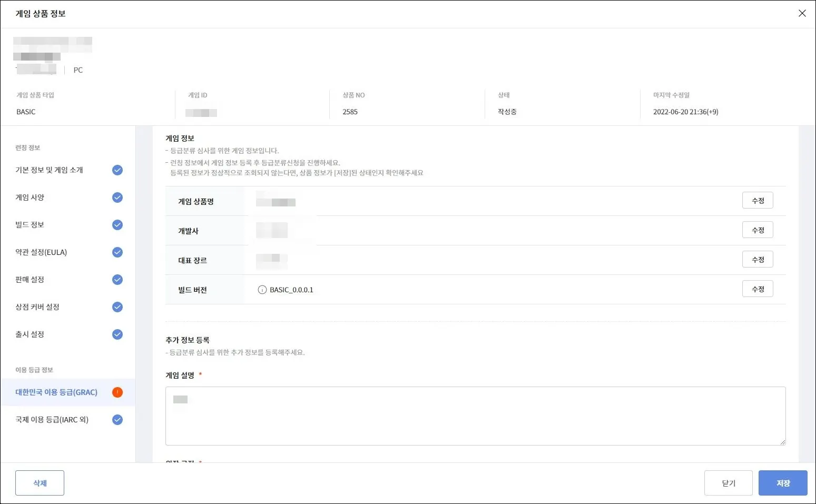Click the orange warning icon beside 대한민국 이용 등급(GRAC)
Image resolution: width=816 pixels, height=504 pixels.
(117, 392)
